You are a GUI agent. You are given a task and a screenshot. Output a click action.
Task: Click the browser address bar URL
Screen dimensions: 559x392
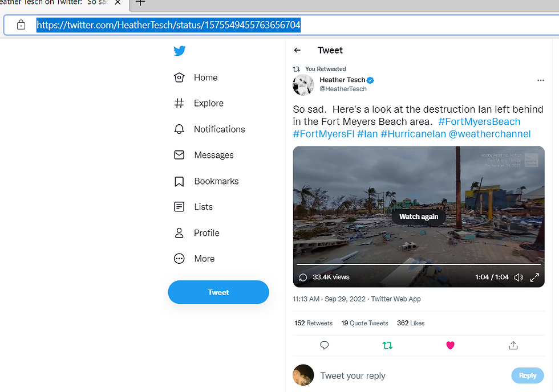pos(169,25)
